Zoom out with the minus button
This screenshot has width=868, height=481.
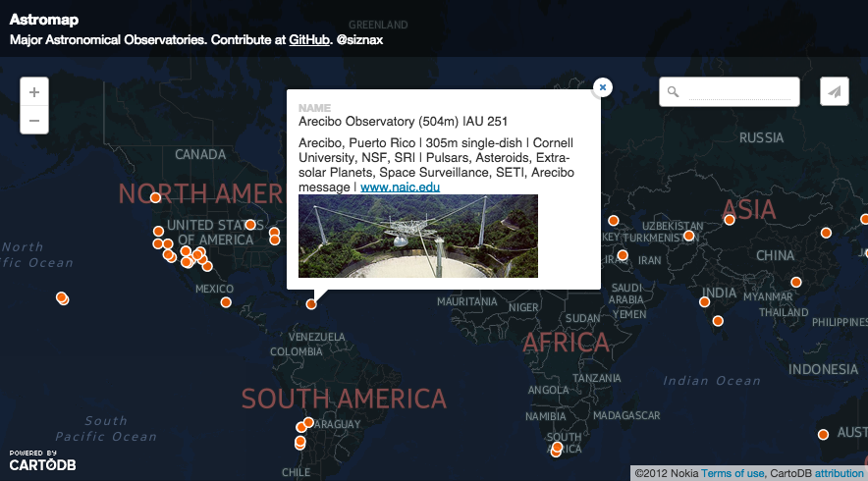point(34,120)
